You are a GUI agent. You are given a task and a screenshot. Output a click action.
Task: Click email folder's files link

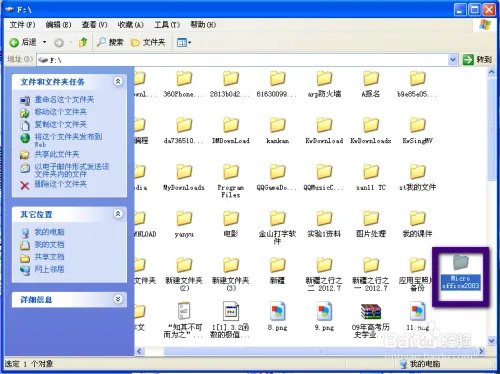pos(72,170)
